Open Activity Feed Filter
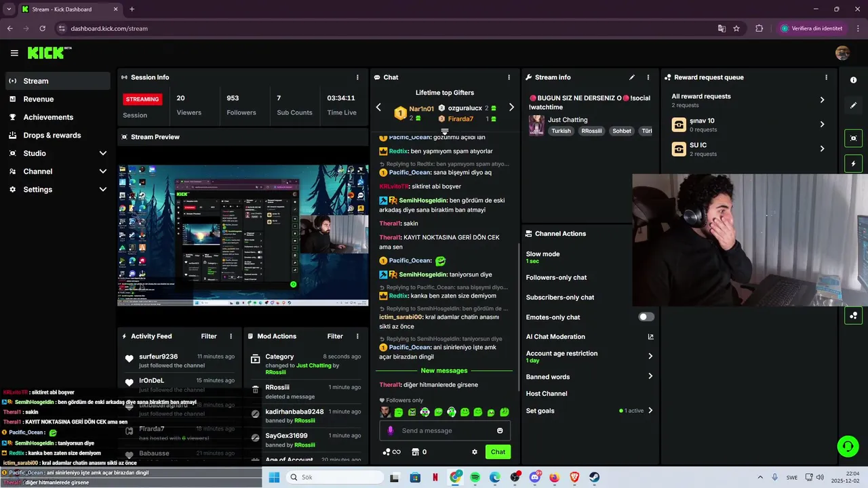868x488 pixels. point(209,336)
